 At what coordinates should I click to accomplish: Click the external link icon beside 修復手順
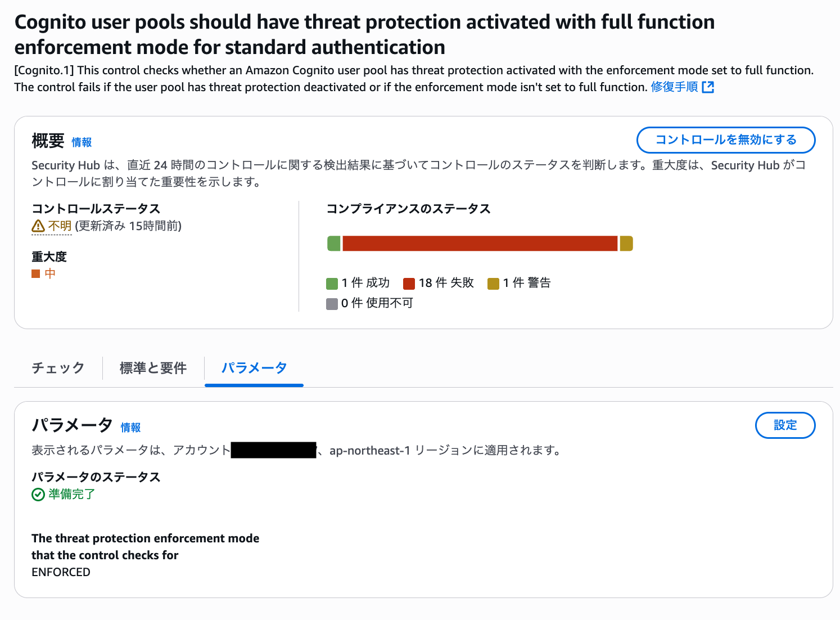(708, 87)
